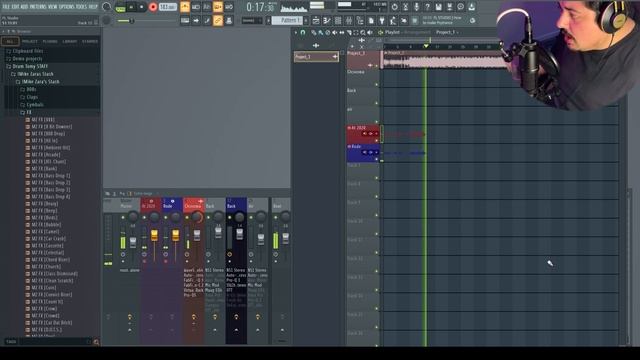Screen dimensions: 640x360
Task: Select Project_1 in the Playlist picker panel
Action: coord(316,57)
